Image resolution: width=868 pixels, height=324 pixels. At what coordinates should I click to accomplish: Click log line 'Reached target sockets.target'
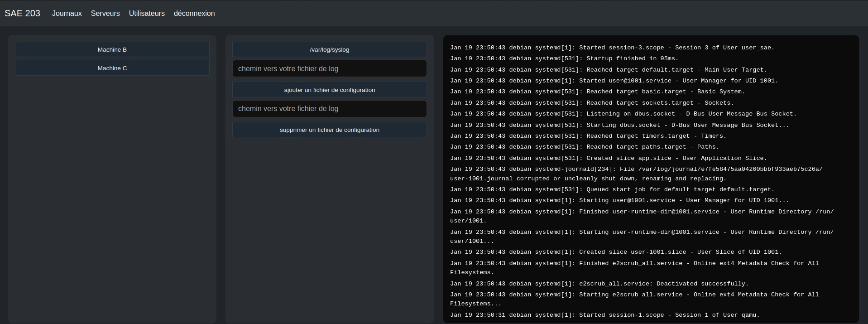(592, 103)
